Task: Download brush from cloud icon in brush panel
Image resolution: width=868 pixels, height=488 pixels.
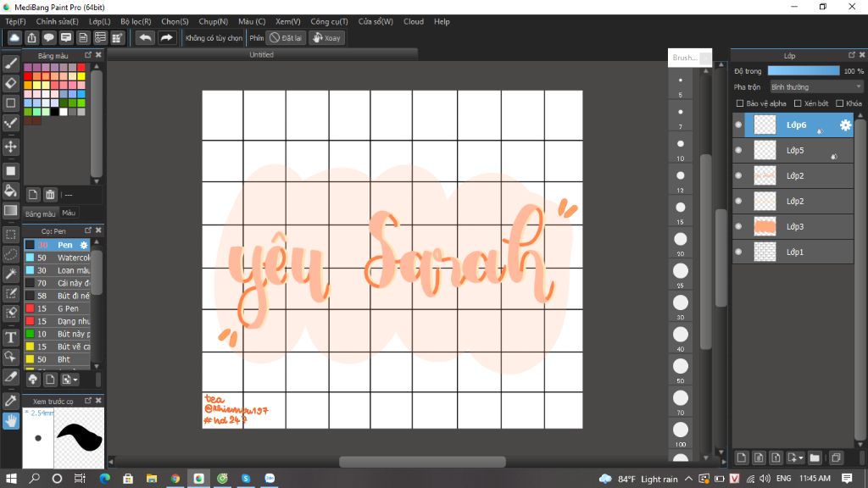Action: pos(33,380)
